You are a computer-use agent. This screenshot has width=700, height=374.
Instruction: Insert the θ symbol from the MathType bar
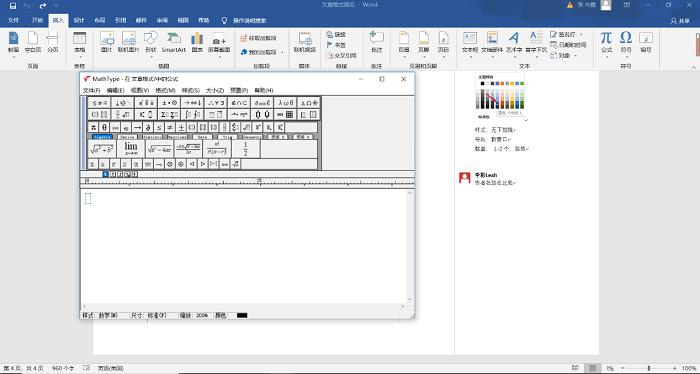(x=104, y=128)
